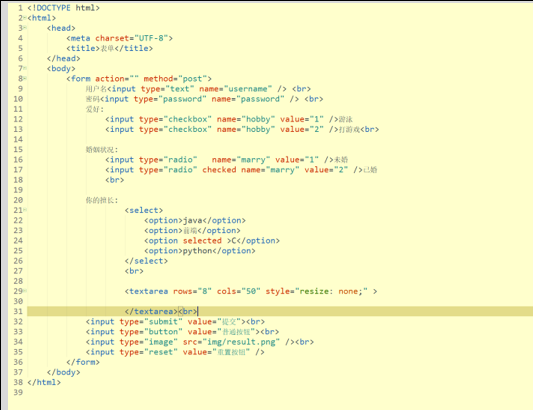Collapse the <head> fold marker at line 3

tap(25, 28)
